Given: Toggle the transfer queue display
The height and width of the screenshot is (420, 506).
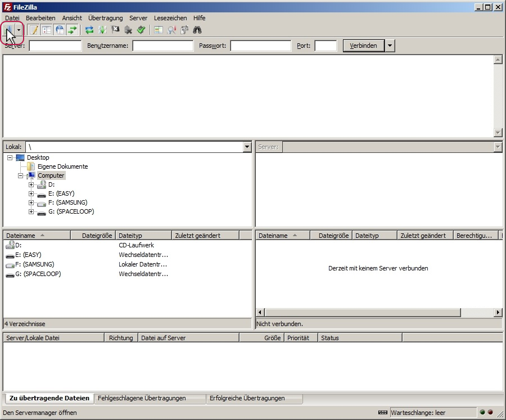Looking at the screenshot, I should tap(73, 30).
